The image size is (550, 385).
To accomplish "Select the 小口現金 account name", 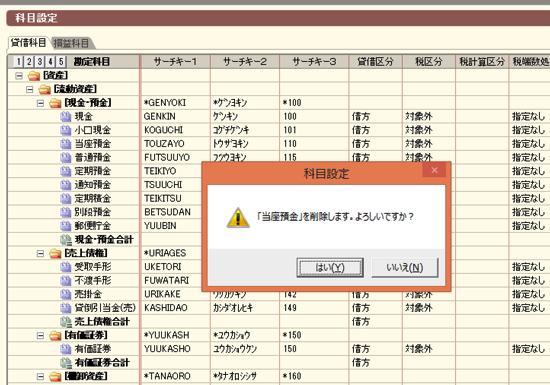I will (x=93, y=130).
